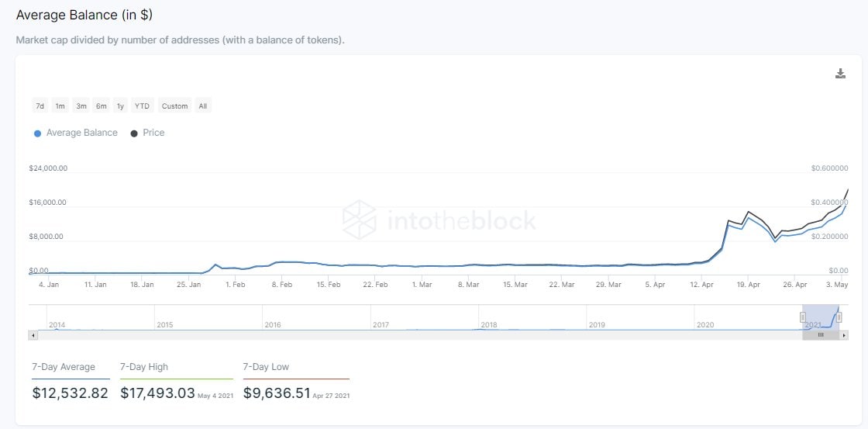Viewport: 868px width, 429px height.
Task: Click the 7-Day High value
Action: click(x=157, y=393)
